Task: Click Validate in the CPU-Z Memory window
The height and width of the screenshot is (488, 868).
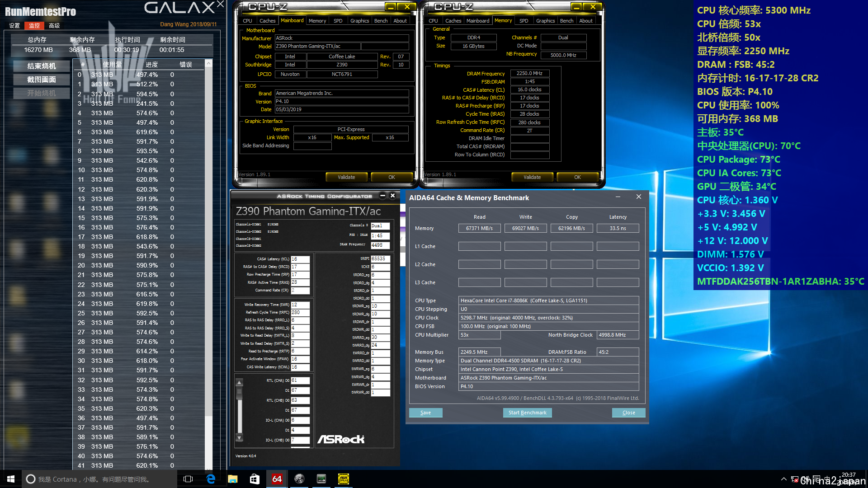Action: point(532,177)
